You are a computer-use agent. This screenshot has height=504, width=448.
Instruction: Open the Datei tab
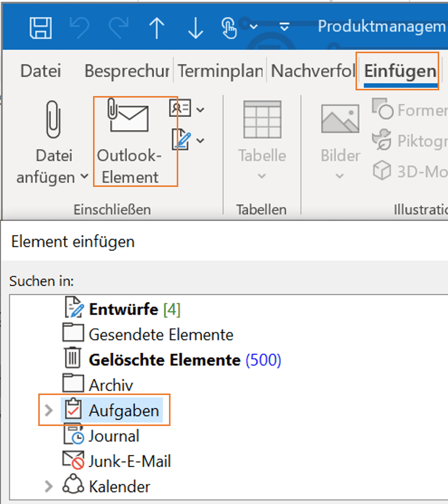[x=40, y=71]
